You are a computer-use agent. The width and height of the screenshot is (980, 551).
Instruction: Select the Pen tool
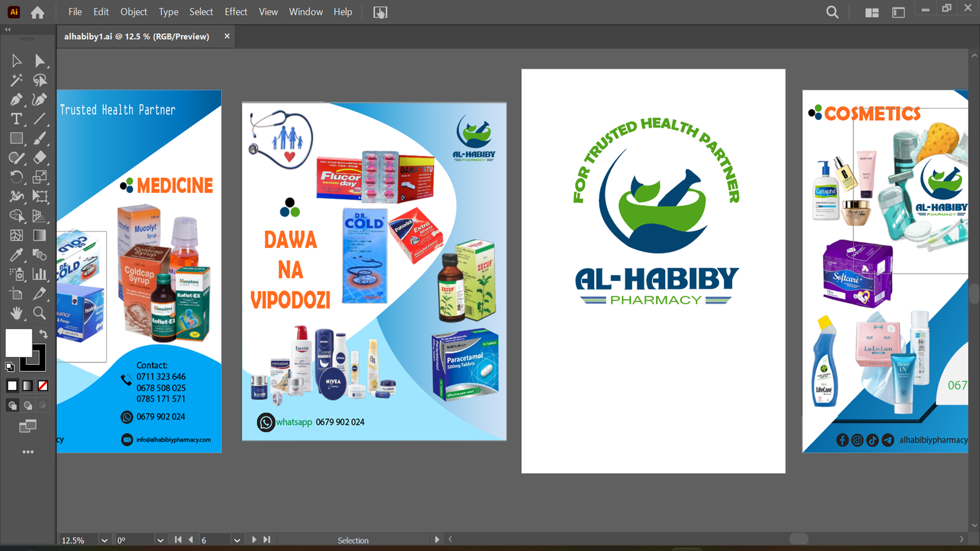pyautogui.click(x=17, y=100)
